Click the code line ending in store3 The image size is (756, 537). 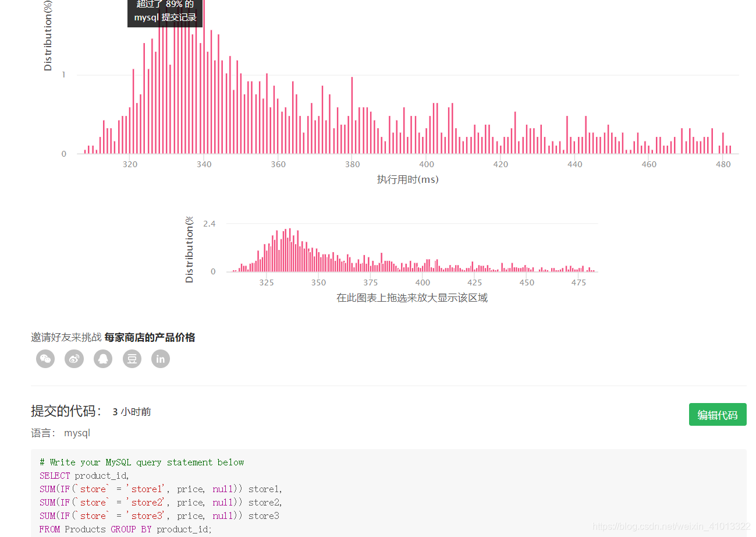[159, 515]
